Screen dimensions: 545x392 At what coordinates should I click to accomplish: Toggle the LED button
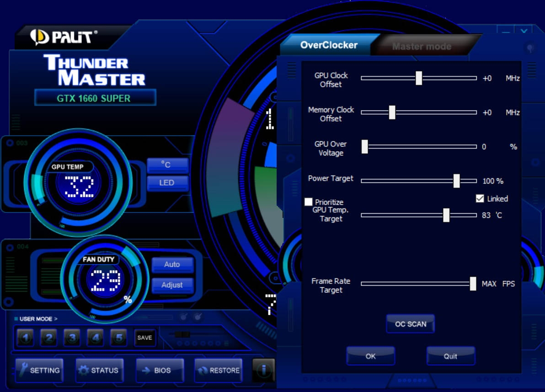(167, 183)
